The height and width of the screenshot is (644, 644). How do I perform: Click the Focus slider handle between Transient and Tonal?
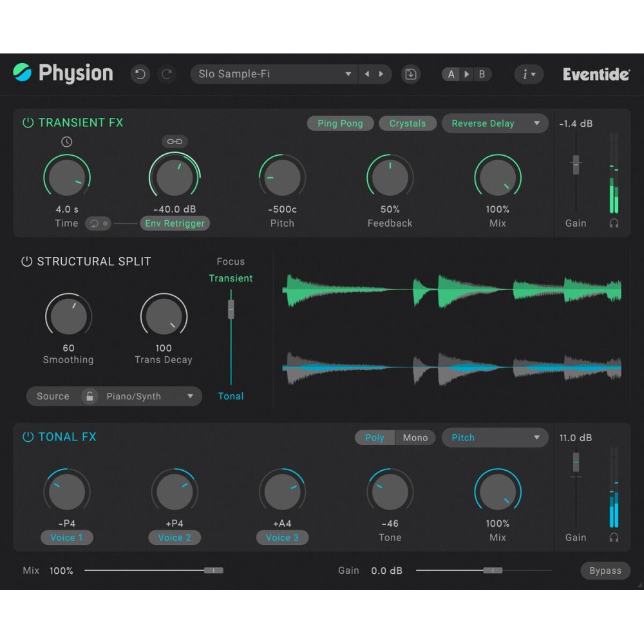point(231,309)
